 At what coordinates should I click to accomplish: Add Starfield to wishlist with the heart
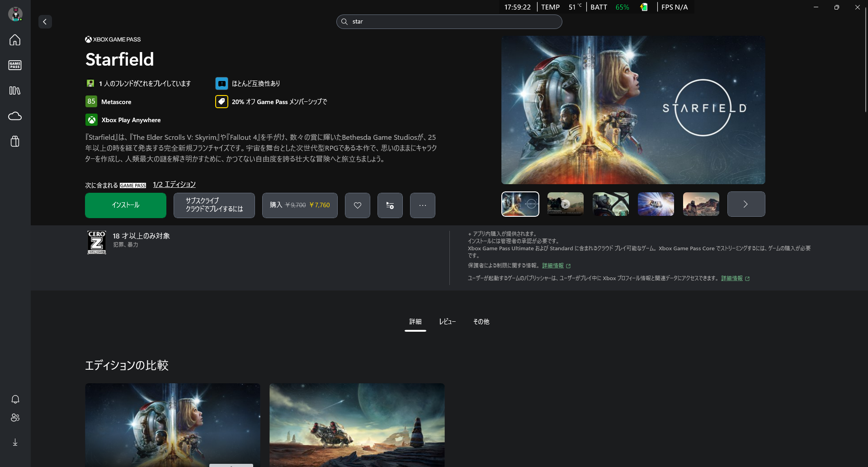[x=358, y=205]
